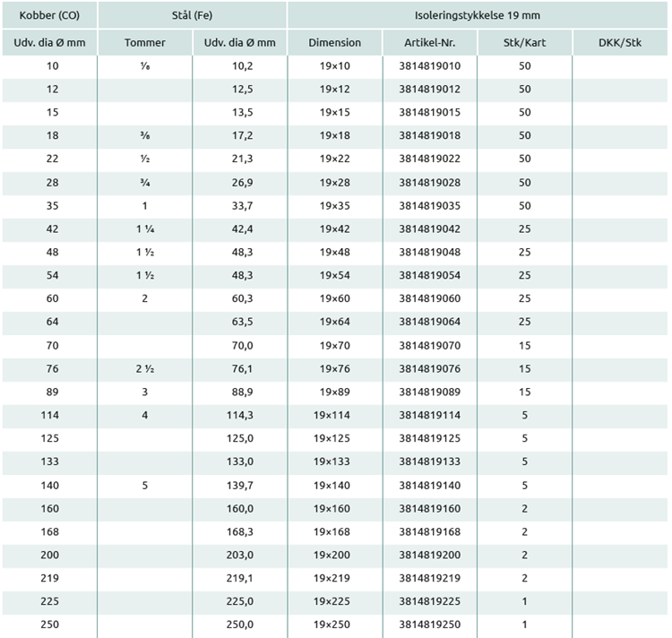Click dimension cell 19×114
This screenshot has height=638, width=672.
click(x=332, y=415)
